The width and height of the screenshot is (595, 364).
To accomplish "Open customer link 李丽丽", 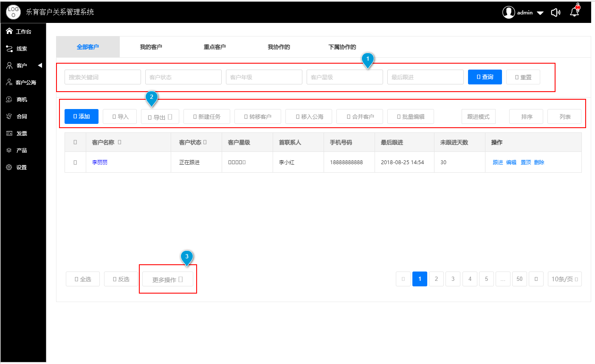I will coord(99,162).
